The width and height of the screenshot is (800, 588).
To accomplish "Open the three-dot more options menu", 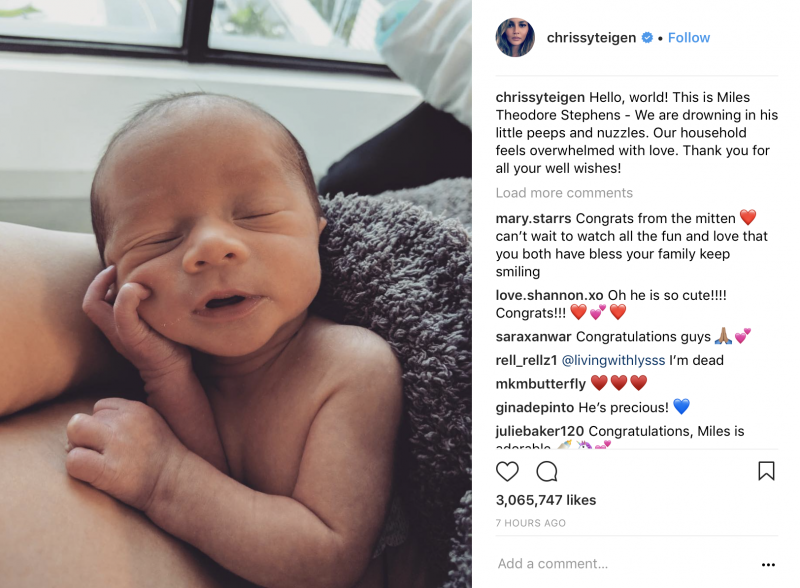I will point(768,565).
